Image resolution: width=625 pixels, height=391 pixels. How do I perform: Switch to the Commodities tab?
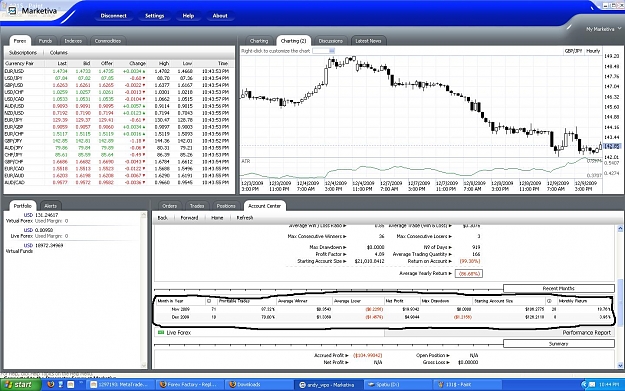(108, 41)
